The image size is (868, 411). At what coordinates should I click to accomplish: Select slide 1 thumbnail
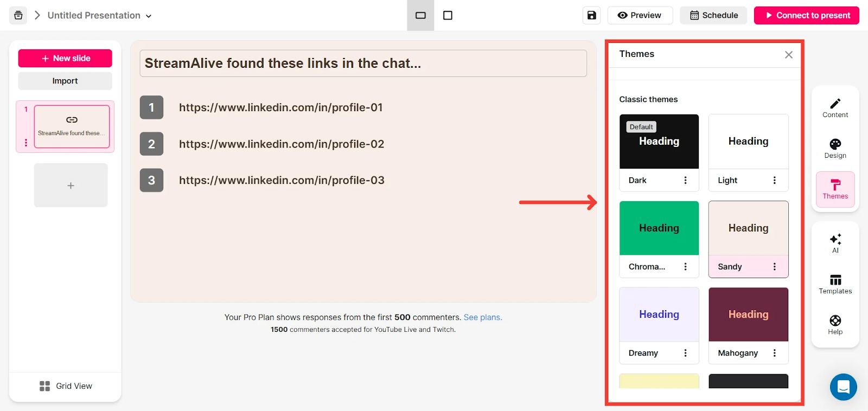pyautogui.click(x=72, y=126)
